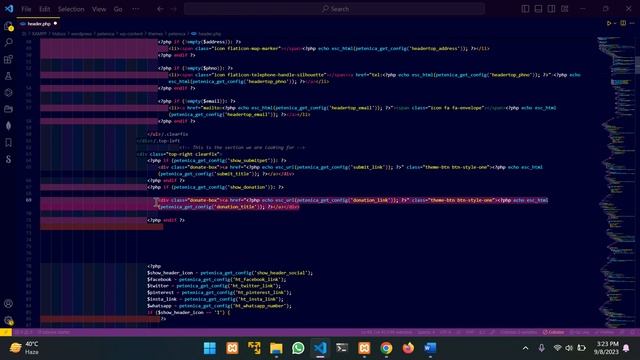The image size is (640, 360).
Task: Toggle the primary side bar layout icon
Action: point(525,9)
